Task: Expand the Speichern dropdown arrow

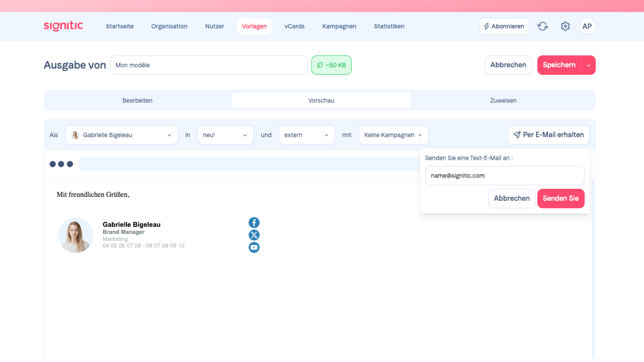Action: [x=588, y=65]
